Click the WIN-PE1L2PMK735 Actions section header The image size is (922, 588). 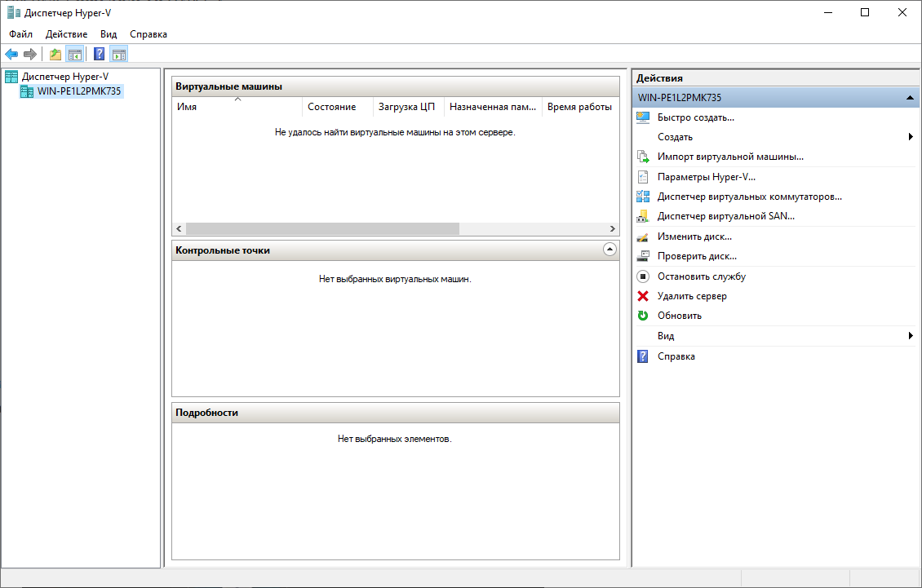pos(776,98)
